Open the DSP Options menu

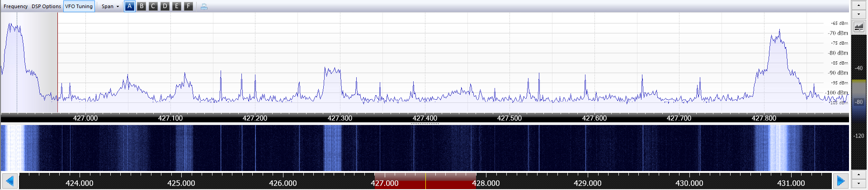46,6
